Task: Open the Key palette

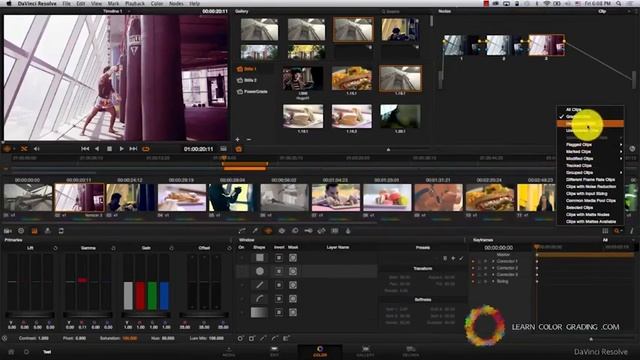Action: [308, 231]
